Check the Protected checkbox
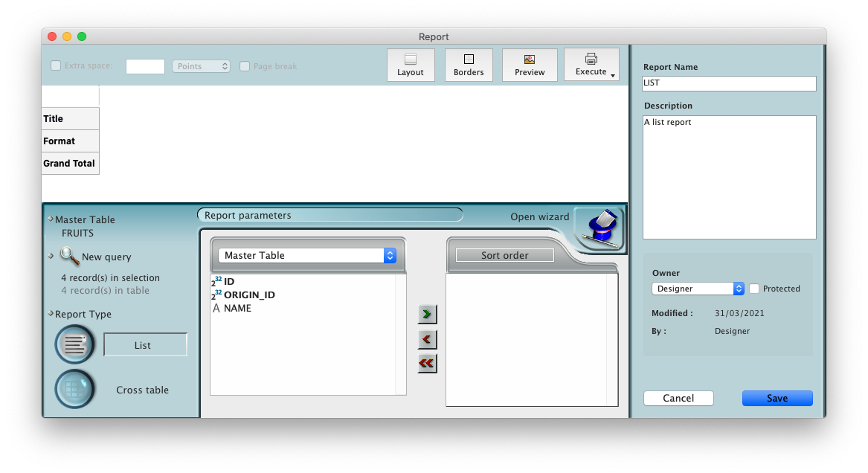 754,289
